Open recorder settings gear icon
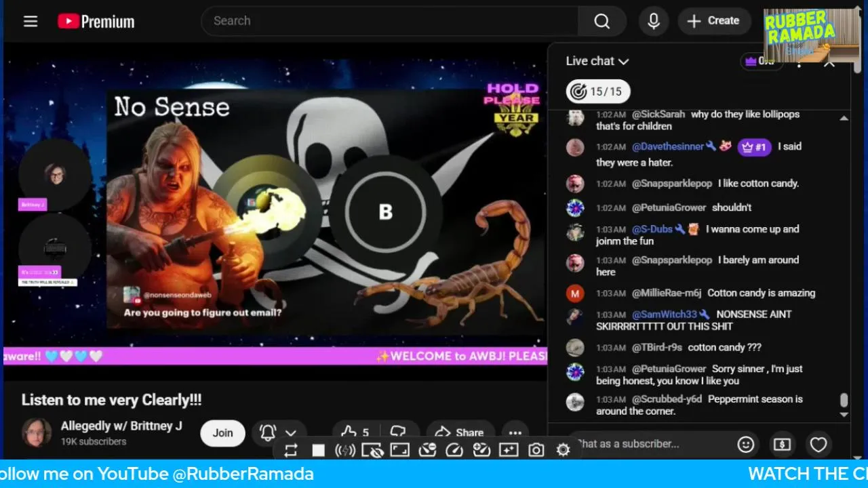Screen dimensions: 868x488 [563, 450]
